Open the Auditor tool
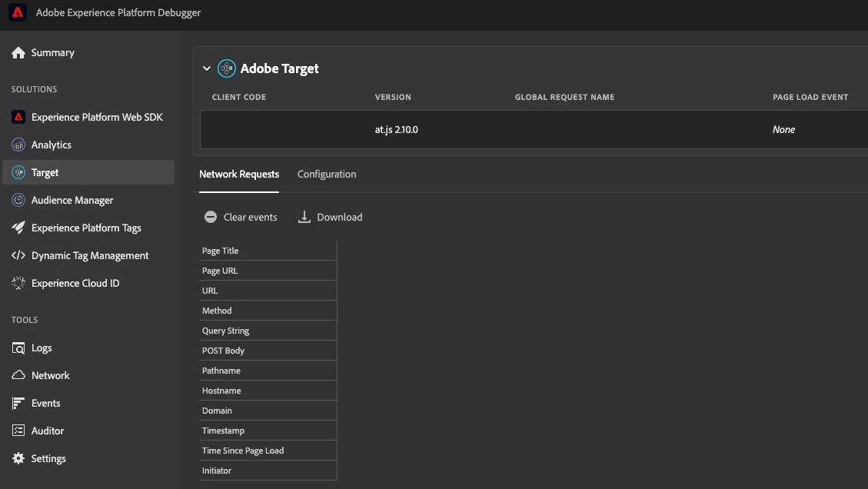This screenshot has width=868, height=489. coord(48,431)
